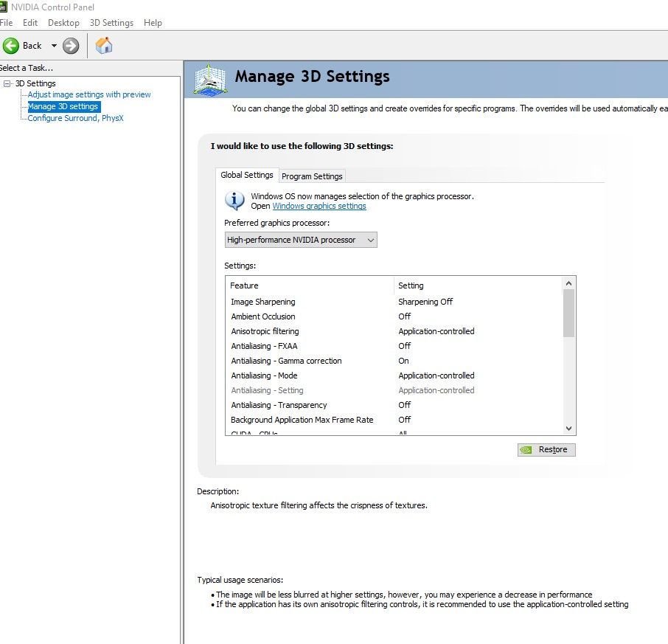This screenshot has width=668, height=644.
Task: Click the Setting column header
Action: click(479, 285)
